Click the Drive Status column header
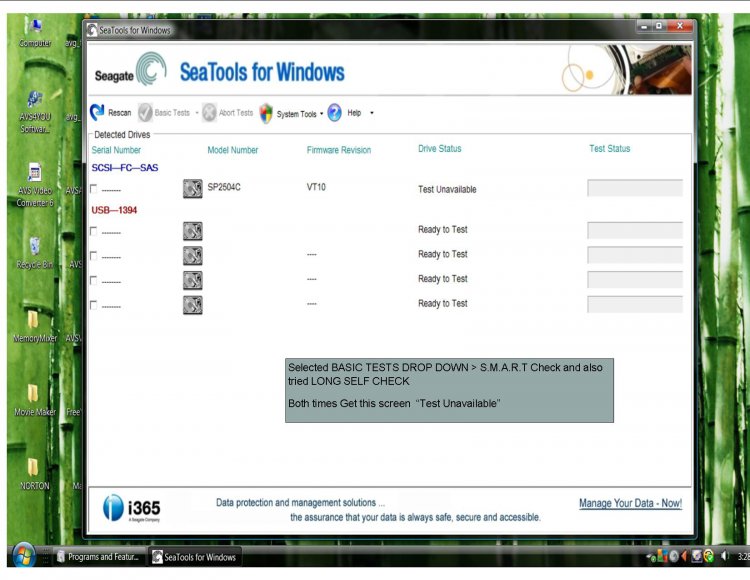The height and width of the screenshot is (580, 750). pyautogui.click(x=440, y=149)
